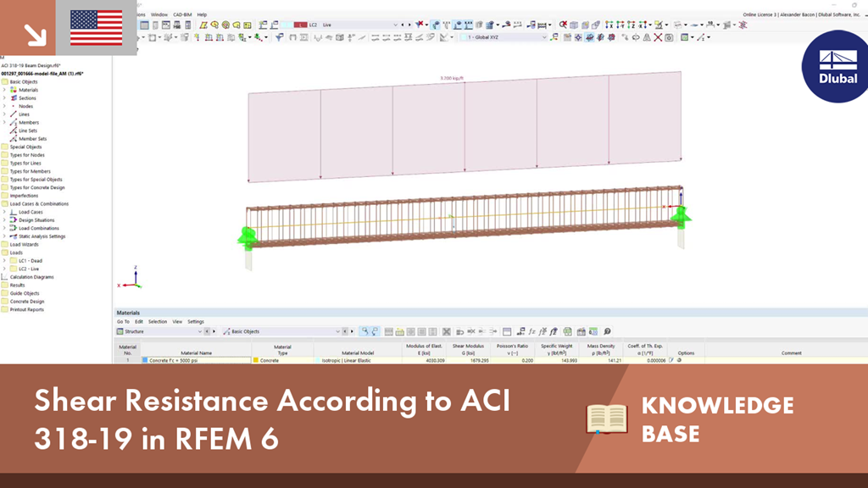The height and width of the screenshot is (488, 868).
Task: Select view in Z direction icon
Action: [x=631, y=25]
